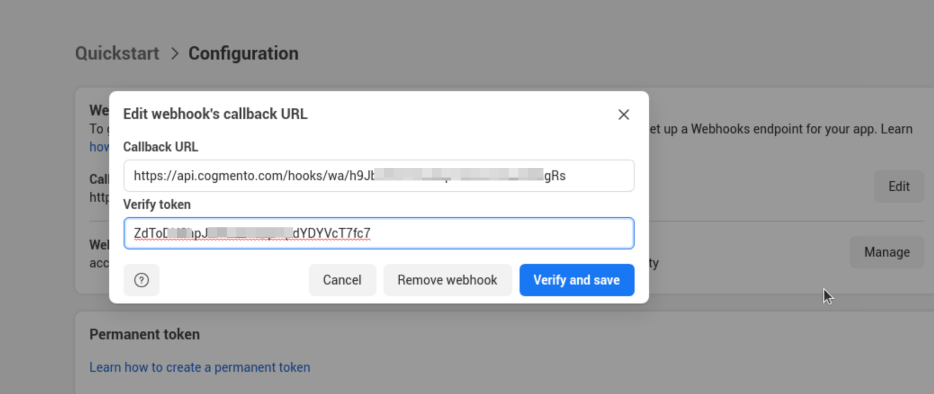Go back to Quickstart breadcrumb

coord(117,54)
